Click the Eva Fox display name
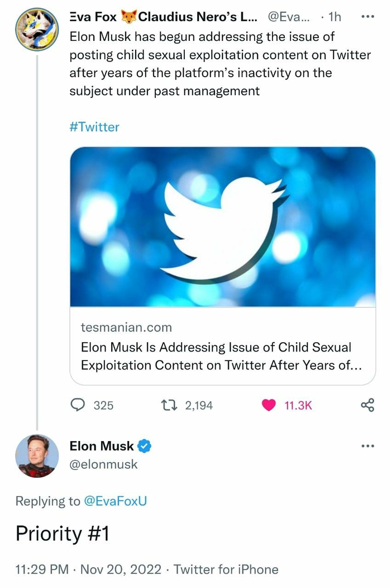 [93, 17]
